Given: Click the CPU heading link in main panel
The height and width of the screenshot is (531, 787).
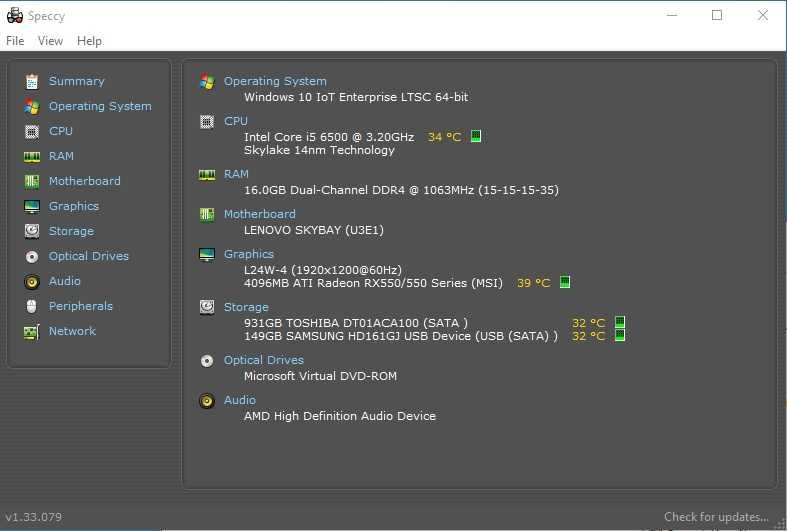Looking at the screenshot, I should [x=236, y=121].
